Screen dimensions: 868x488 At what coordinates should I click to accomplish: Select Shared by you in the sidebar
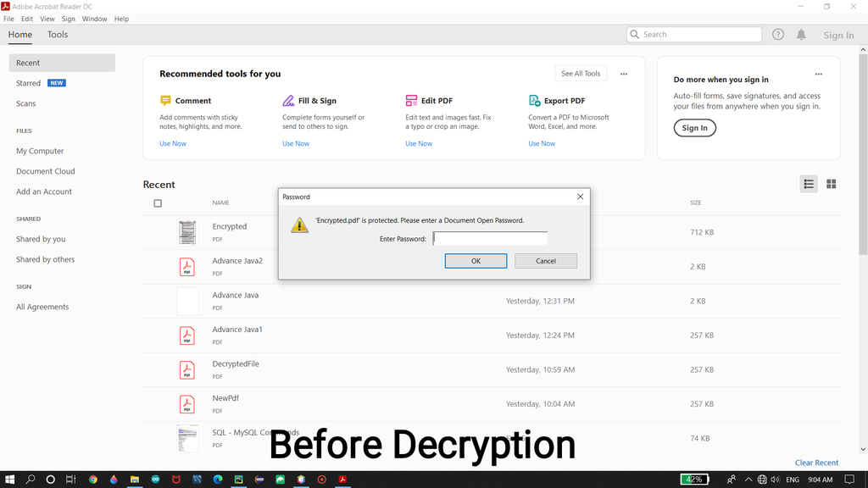pos(41,239)
